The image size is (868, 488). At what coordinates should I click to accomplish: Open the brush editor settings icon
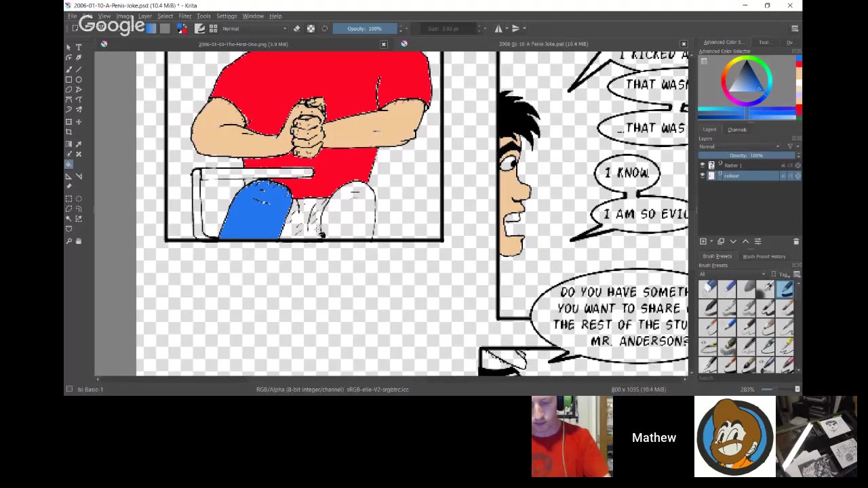tap(199, 28)
